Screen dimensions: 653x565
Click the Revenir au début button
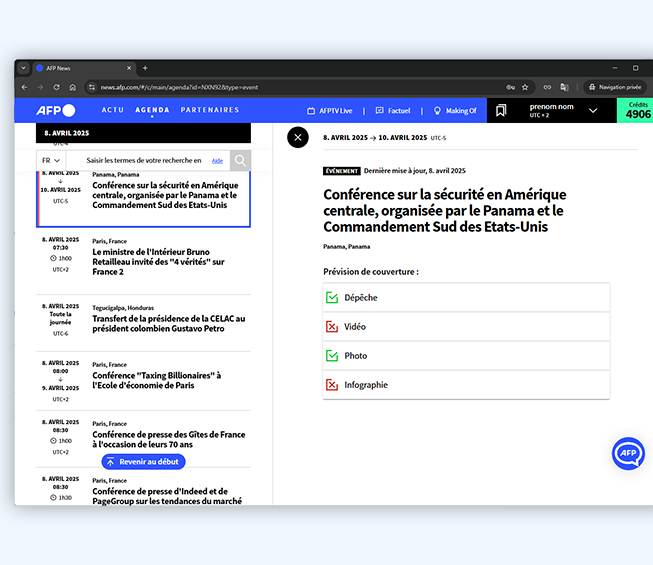143,462
